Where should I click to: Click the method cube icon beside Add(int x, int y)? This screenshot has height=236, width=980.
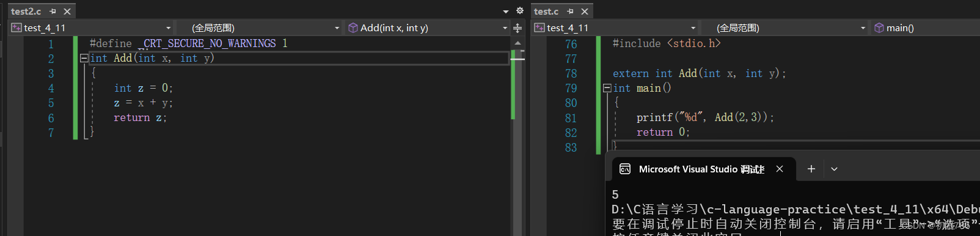[353, 28]
